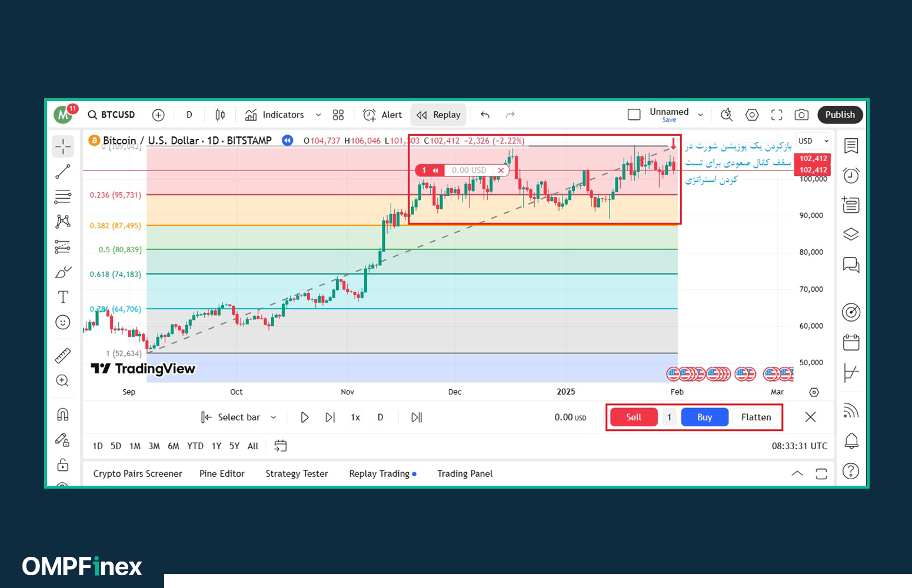Open the D timeframe selector in top toolbar

tap(189, 115)
